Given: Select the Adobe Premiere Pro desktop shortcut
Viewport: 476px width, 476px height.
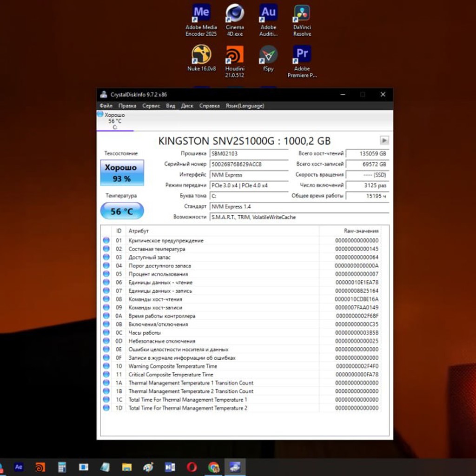Looking at the screenshot, I should (302, 62).
